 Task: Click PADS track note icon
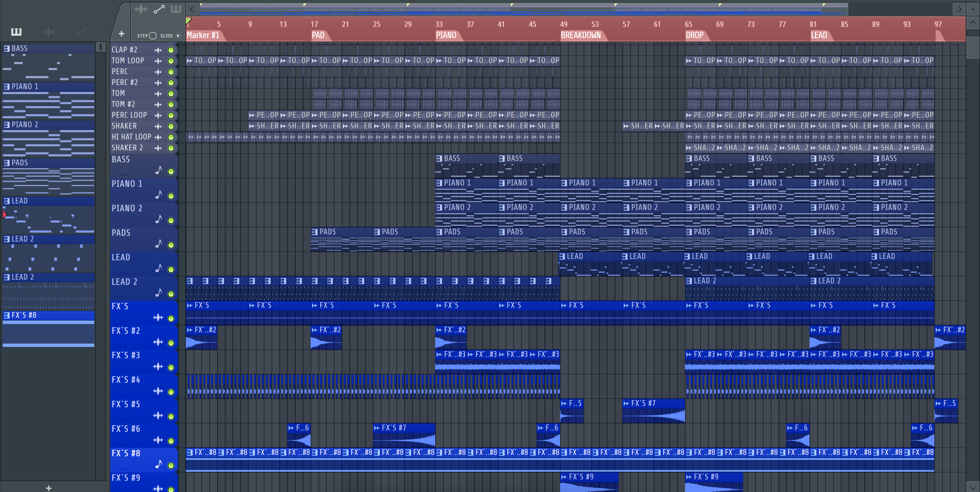[x=159, y=243]
